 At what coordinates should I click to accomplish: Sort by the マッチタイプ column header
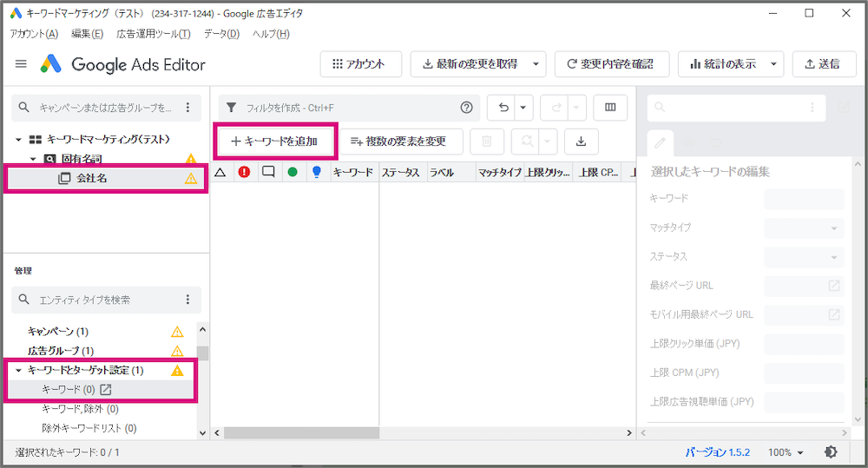point(499,172)
